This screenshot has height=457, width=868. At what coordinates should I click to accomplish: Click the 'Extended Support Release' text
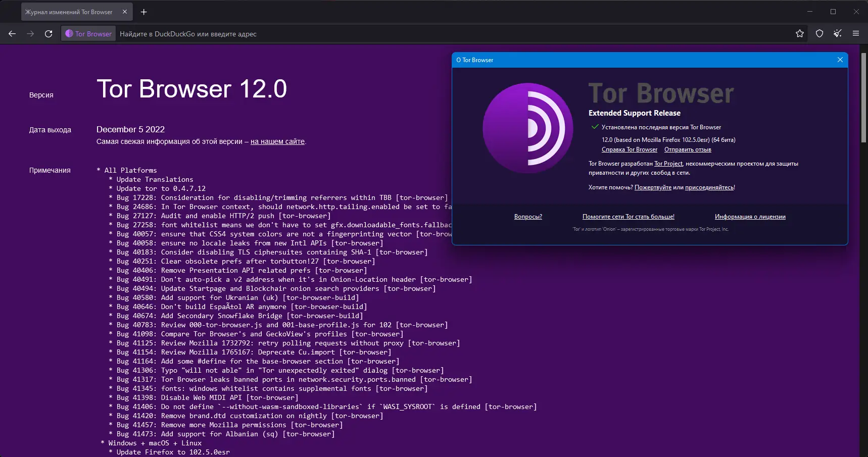[635, 113]
